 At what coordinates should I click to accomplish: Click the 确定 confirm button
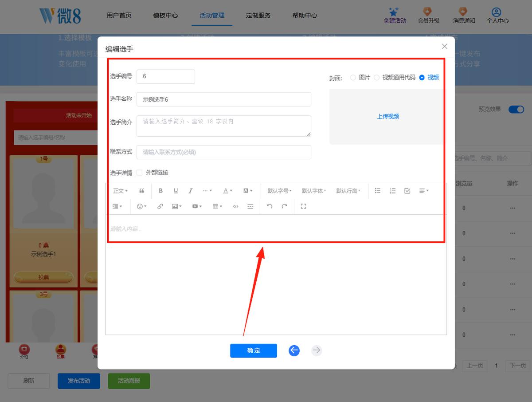(x=254, y=351)
